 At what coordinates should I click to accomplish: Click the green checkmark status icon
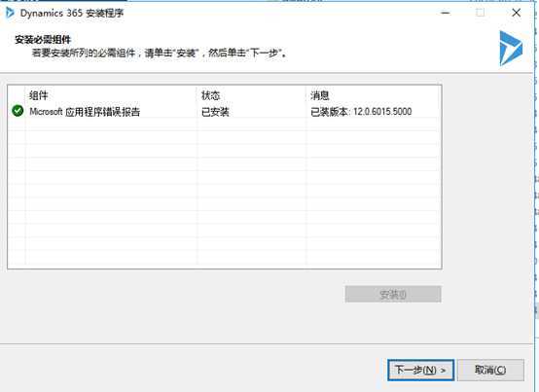tap(18, 111)
